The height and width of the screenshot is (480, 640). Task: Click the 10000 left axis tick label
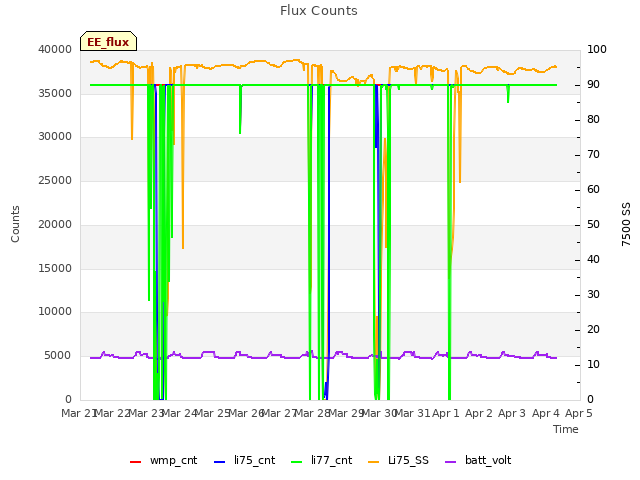point(55,312)
